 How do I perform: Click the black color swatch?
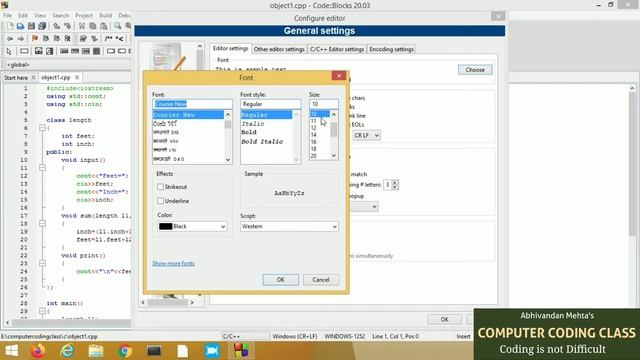tap(165, 226)
